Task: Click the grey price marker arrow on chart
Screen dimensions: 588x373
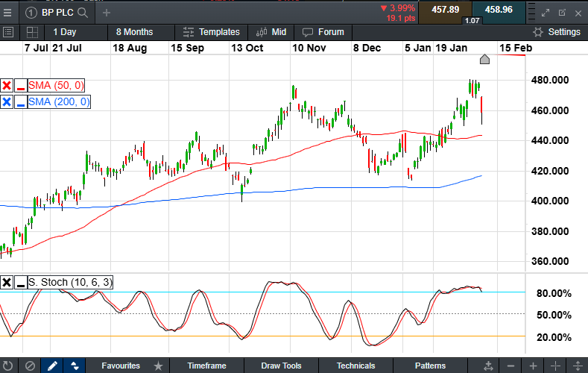Action: click(x=484, y=60)
